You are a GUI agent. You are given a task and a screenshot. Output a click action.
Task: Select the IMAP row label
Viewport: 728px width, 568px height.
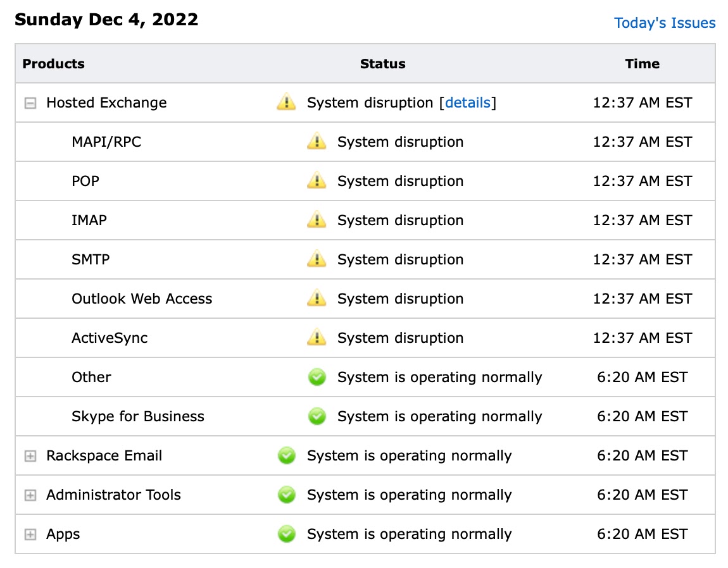point(89,220)
